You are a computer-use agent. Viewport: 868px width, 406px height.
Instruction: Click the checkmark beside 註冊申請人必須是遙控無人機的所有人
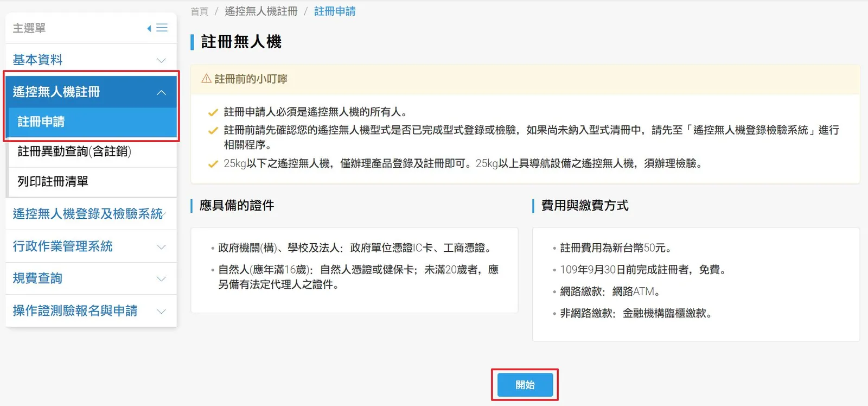(x=213, y=113)
